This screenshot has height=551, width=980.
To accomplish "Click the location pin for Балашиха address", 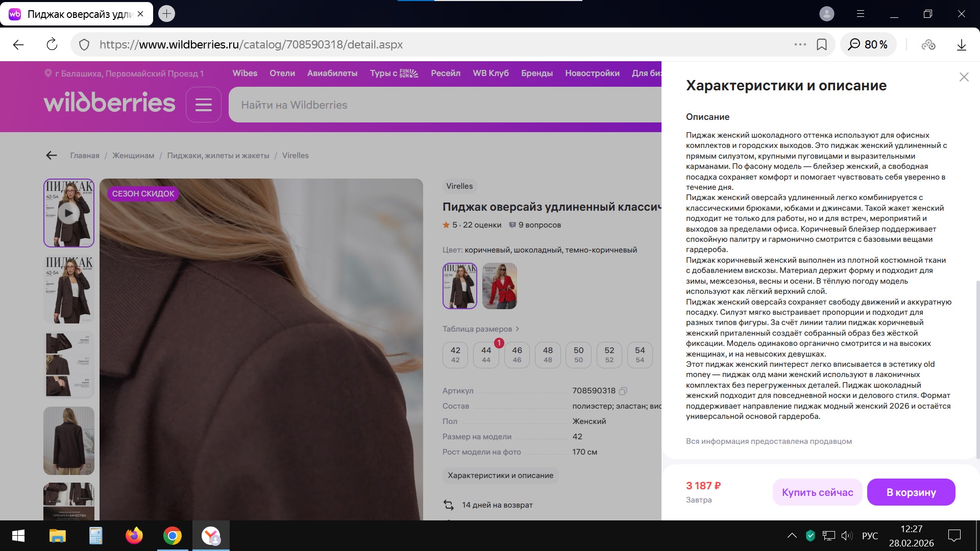I will point(48,73).
